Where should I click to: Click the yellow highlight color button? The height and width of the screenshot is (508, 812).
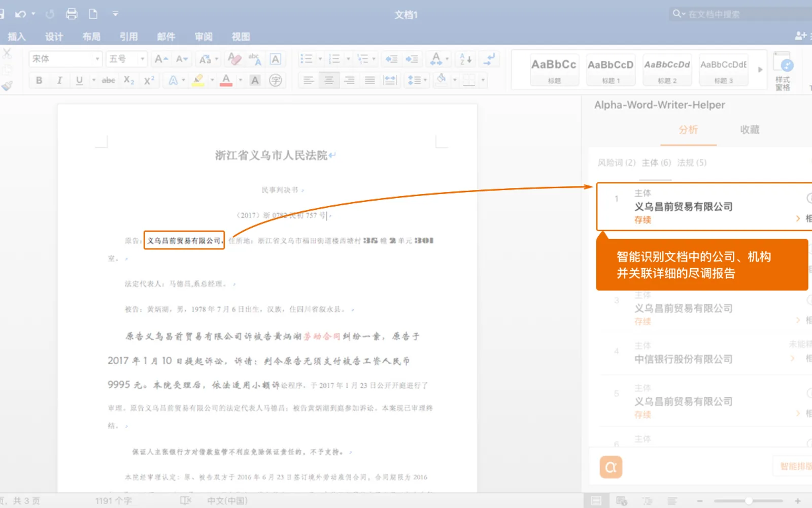click(x=198, y=80)
